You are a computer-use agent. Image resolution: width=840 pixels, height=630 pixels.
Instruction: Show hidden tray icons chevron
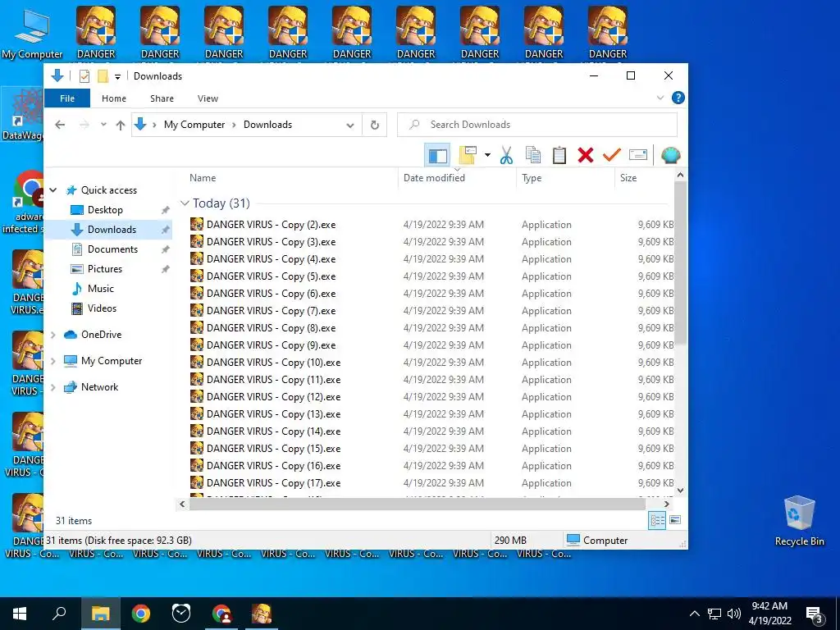point(694,614)
